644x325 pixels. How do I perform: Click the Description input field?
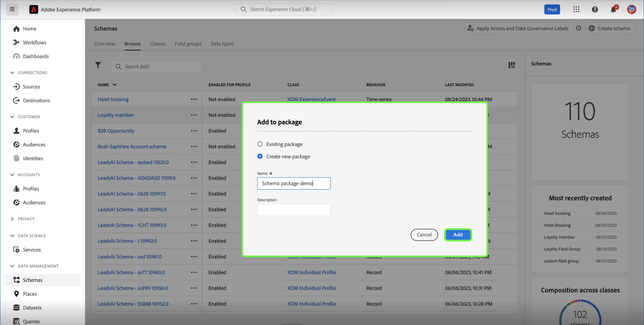294,210
